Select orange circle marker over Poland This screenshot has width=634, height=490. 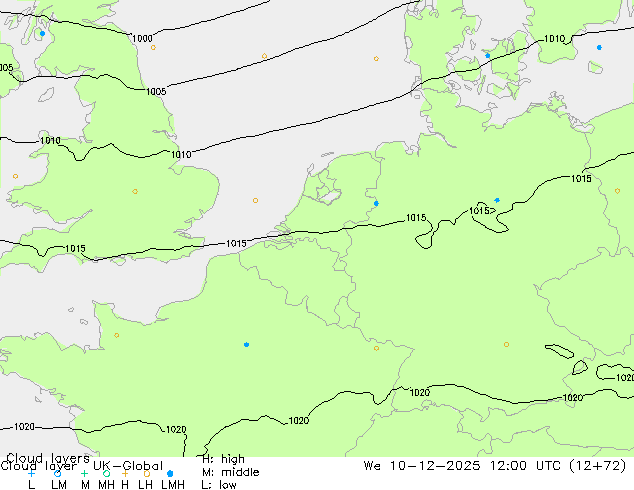point(617,191)
